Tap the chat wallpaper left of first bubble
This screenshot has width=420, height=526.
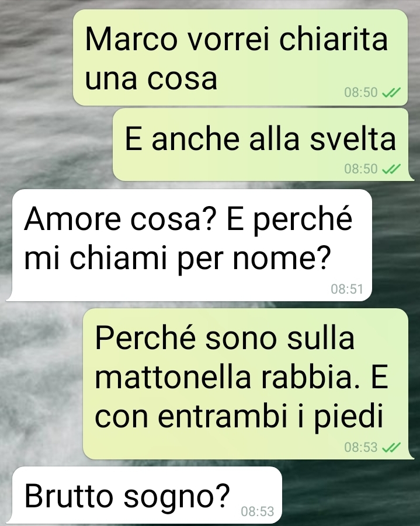tap(36, 57)
